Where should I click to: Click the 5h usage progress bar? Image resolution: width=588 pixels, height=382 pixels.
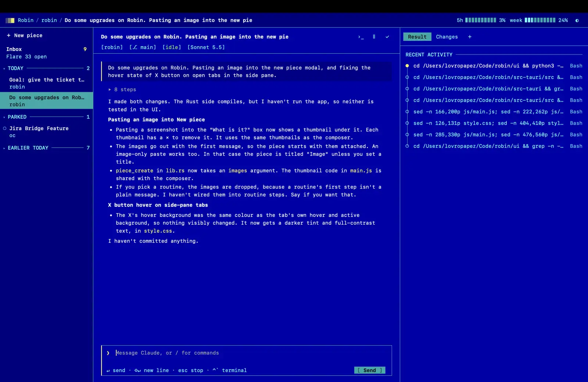point(481,20)
